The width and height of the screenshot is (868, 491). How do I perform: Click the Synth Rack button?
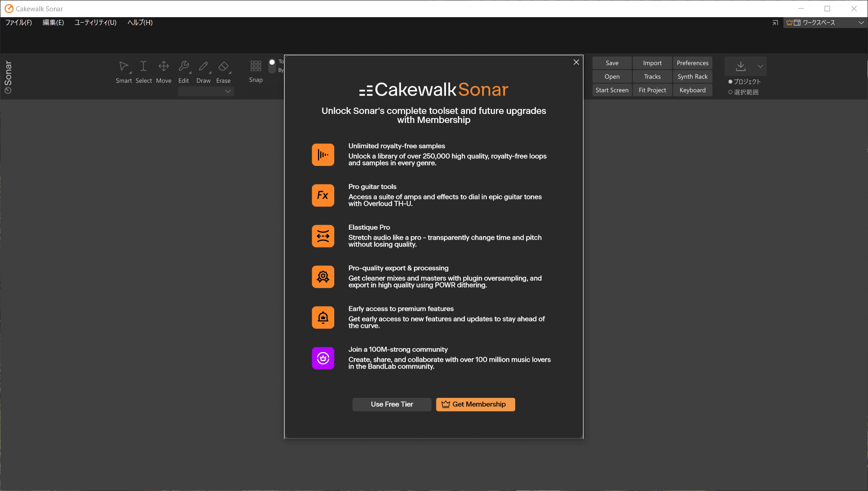(x=693, y=76)
